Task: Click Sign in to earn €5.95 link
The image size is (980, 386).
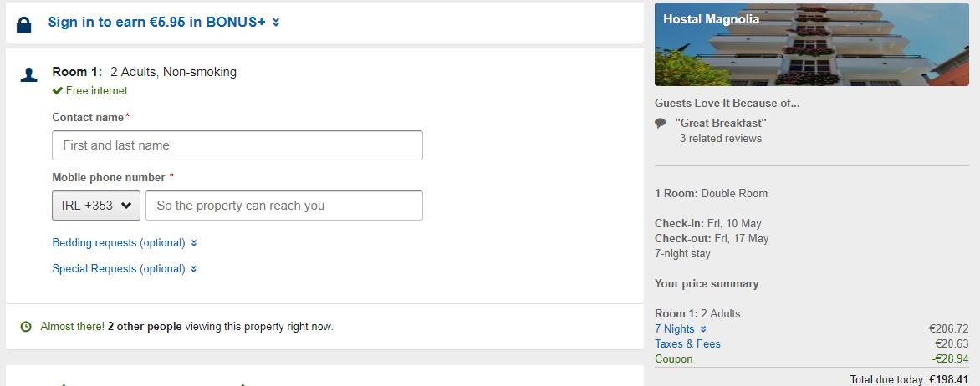Action: click(157, 23)
